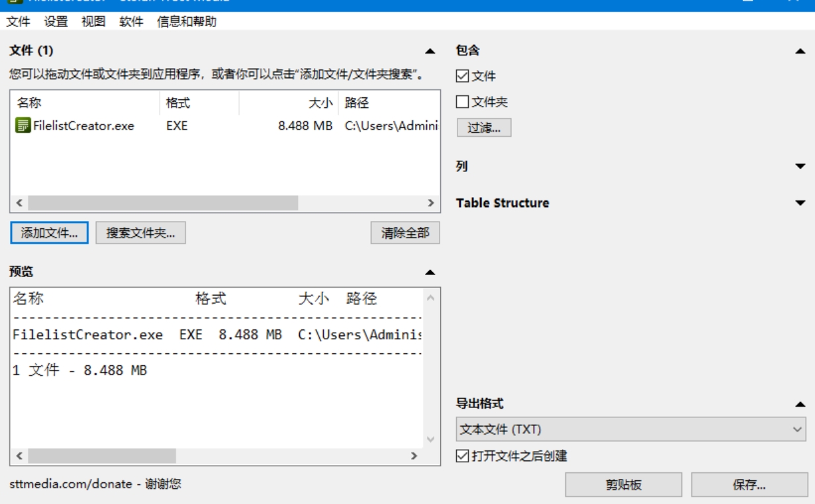Sort file list by 路径 column header
Image resolution: width=815 pixels, height=504 pixels.
click(x=389, y=103)
